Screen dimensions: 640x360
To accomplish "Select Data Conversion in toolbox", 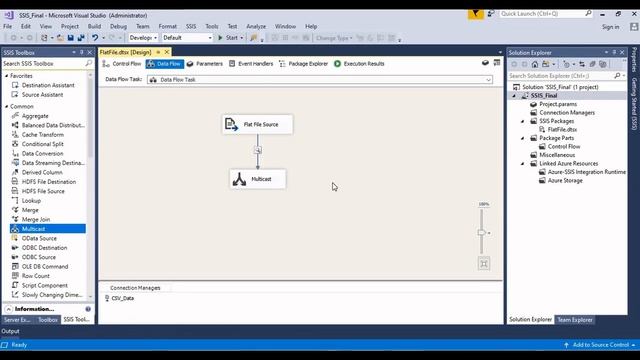I will tap(42, 153).
